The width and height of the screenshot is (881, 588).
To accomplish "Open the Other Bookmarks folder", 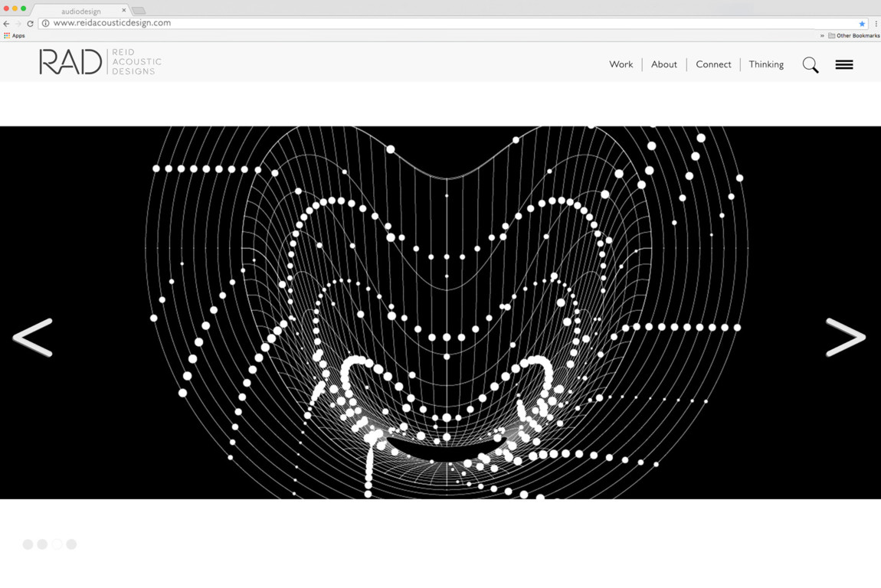I will [x=853, y=36].
